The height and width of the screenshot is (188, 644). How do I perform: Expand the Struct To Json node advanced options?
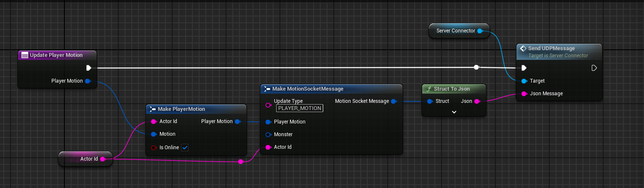(x=454, y=112)
